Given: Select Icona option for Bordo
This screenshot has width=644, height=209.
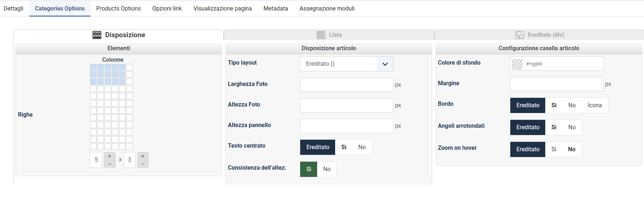Looking at the screenshot, I should pyautogui.click(x=595, y=105).
